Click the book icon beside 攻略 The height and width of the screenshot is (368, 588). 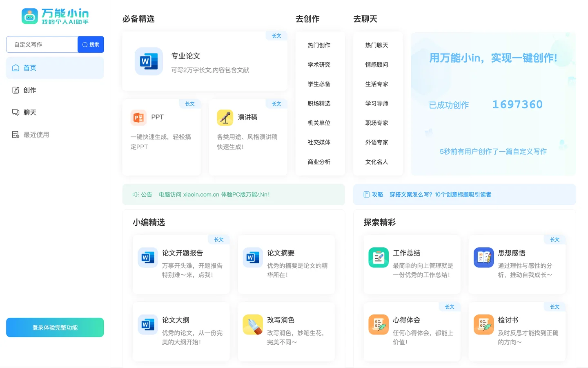coord(366,195)
